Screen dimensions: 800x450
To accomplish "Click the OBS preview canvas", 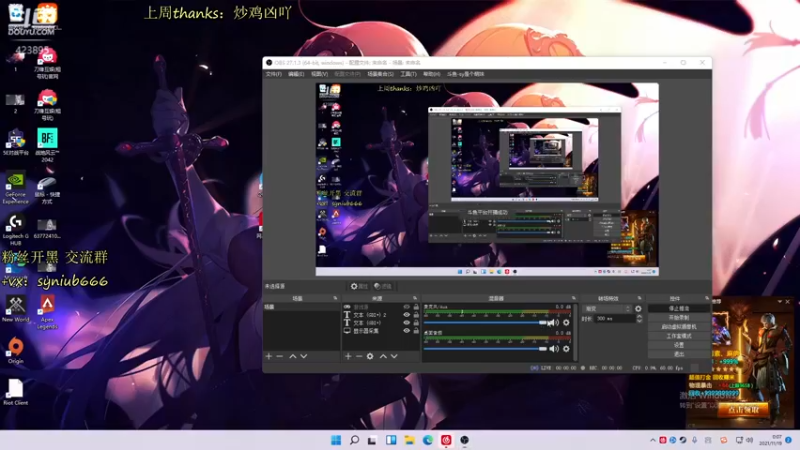I will pos(487,180).
